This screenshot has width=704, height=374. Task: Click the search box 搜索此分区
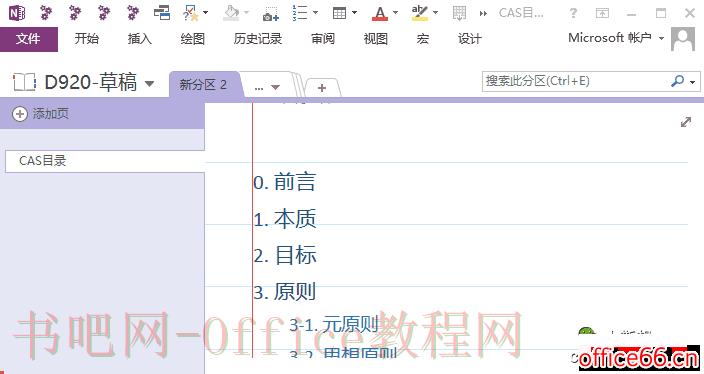[x=576, y=81]
